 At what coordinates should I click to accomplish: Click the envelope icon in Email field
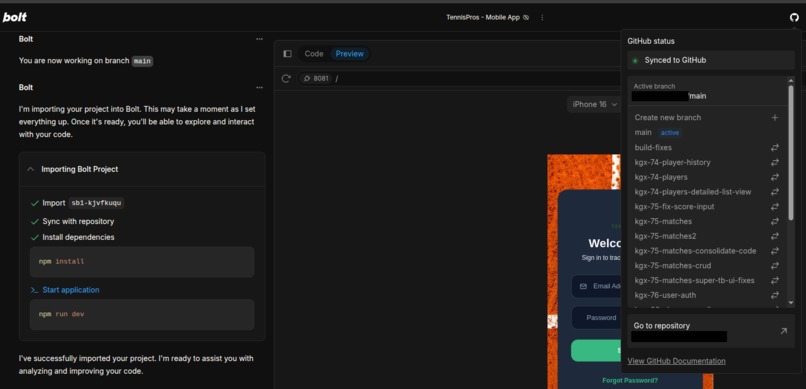tap(583, 286)
